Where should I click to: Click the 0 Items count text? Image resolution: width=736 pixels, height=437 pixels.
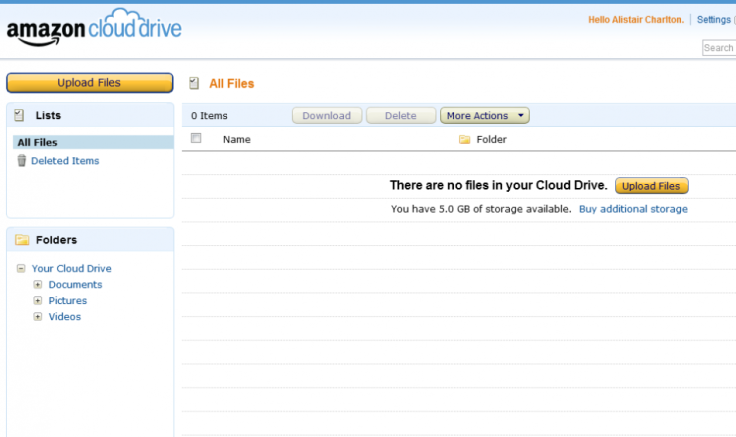209,115
